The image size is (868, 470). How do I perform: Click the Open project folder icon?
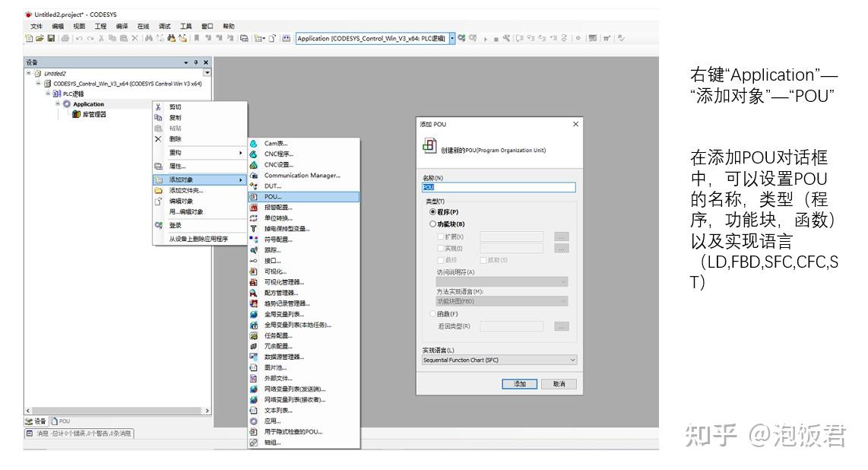click(x=40, y=37)
